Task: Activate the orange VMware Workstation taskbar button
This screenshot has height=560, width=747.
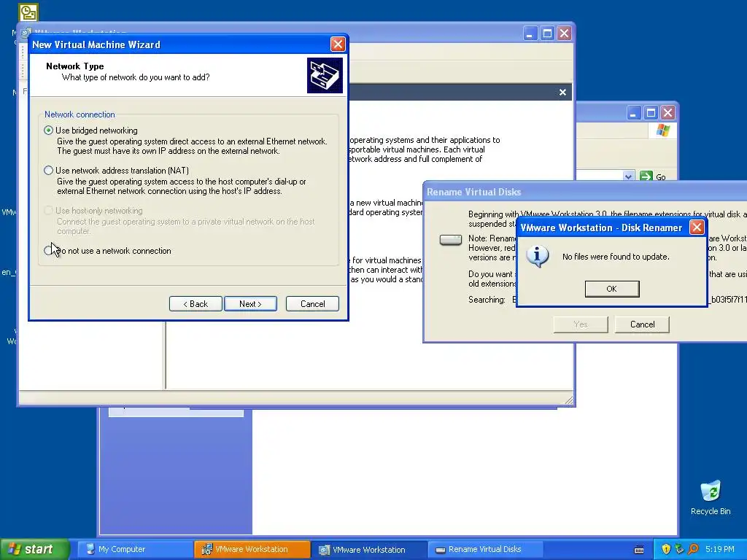Action: tap(252, 549)
